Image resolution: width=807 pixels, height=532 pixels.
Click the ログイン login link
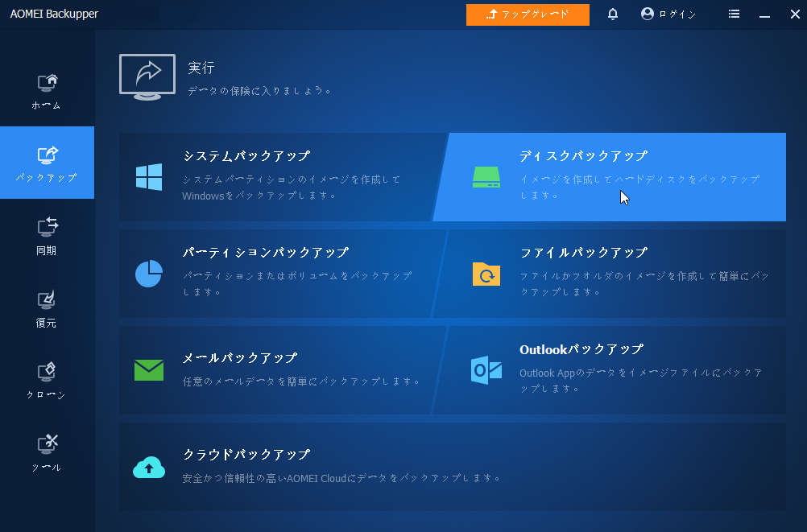[x=677, y=14]
